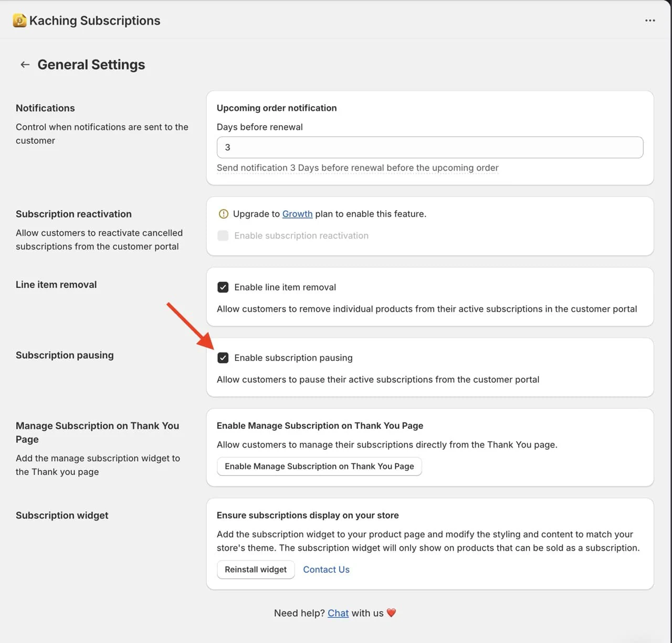Image resolution: width=672 pixels, height=643 pixels.
Task: Click the warning icon beside Upgrade to Growth
Action: (x=223, y=214)
